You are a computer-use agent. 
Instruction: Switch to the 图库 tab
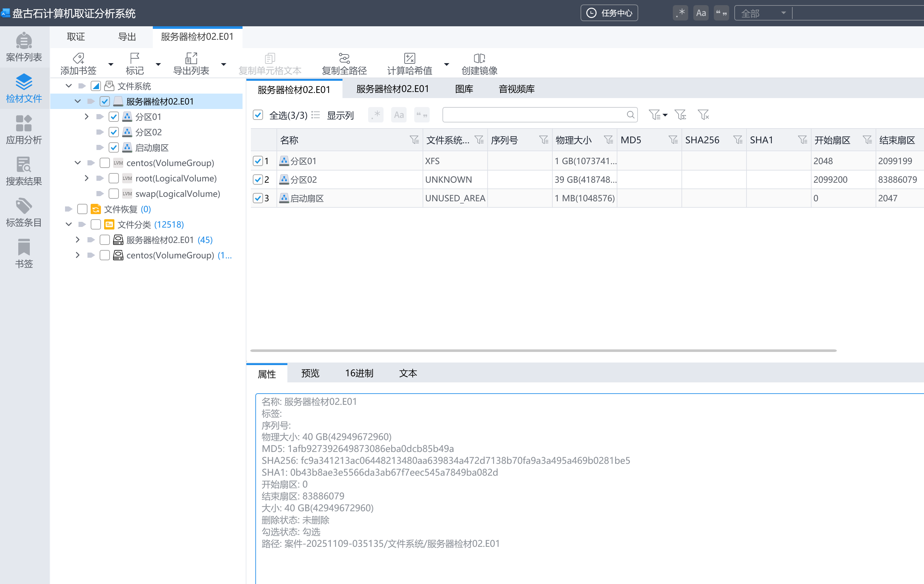pos(464,89)
